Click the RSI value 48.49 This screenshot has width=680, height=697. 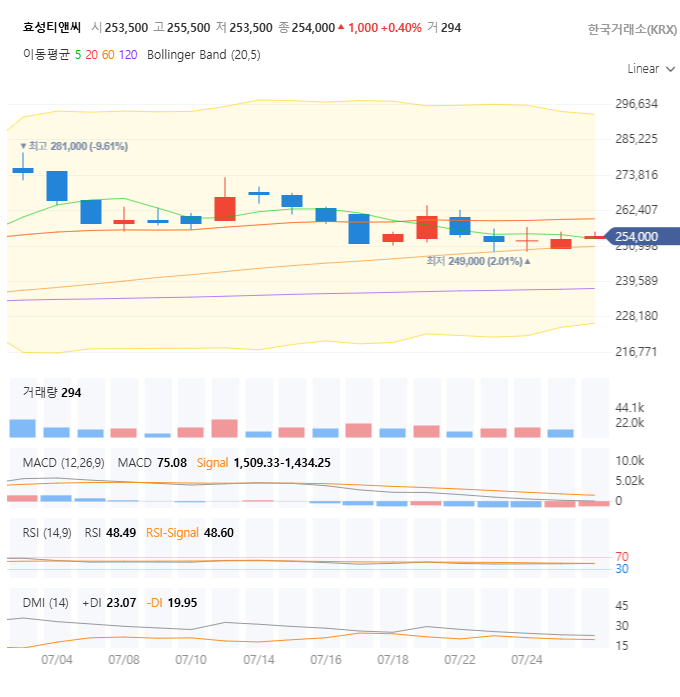(121, 533)
